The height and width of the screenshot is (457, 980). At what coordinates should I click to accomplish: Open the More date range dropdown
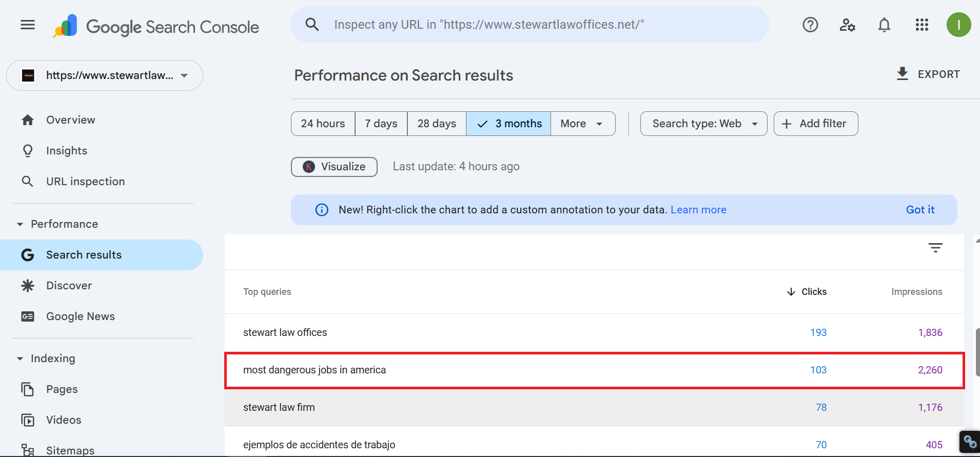(x=583, y=124)
